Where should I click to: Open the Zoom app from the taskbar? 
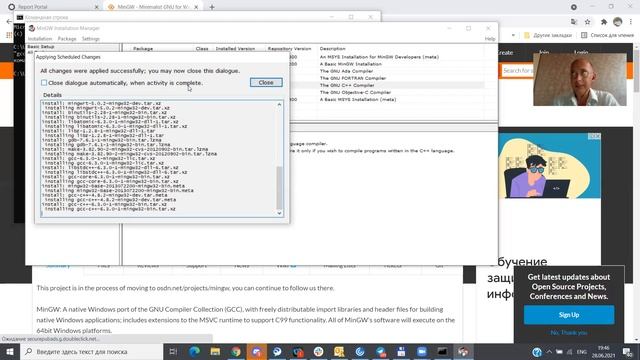click(422, 351)
